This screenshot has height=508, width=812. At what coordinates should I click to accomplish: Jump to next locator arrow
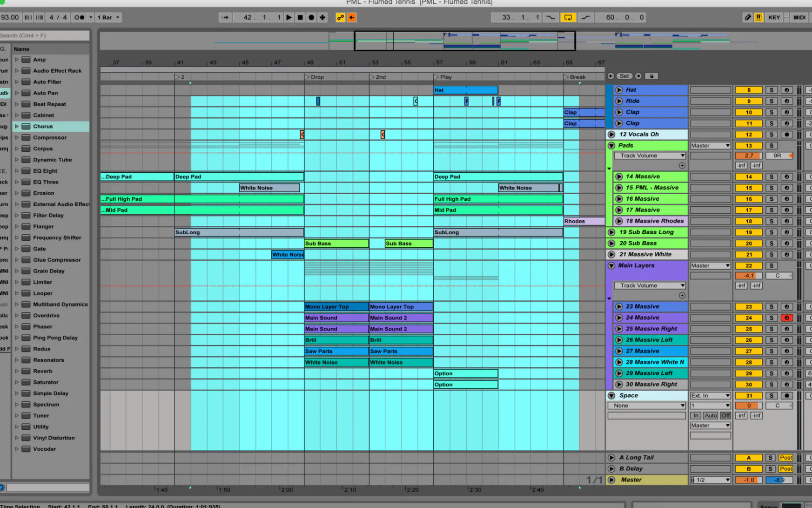638,76
